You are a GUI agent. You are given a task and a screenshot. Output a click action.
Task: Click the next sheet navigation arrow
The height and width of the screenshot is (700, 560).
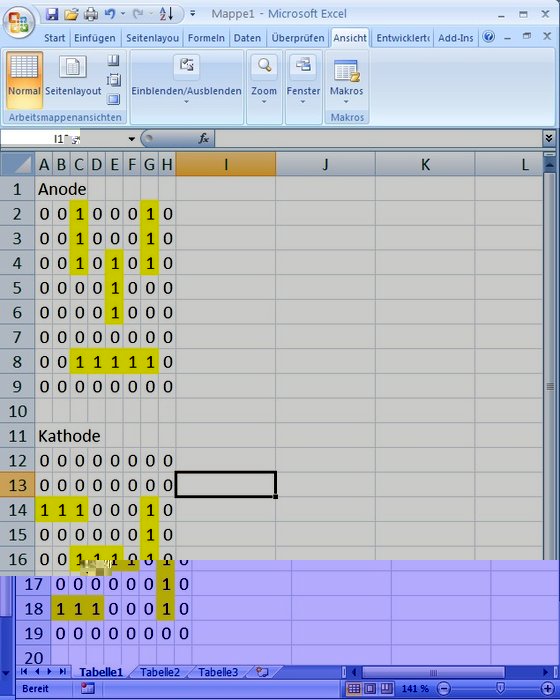(50, 671)
